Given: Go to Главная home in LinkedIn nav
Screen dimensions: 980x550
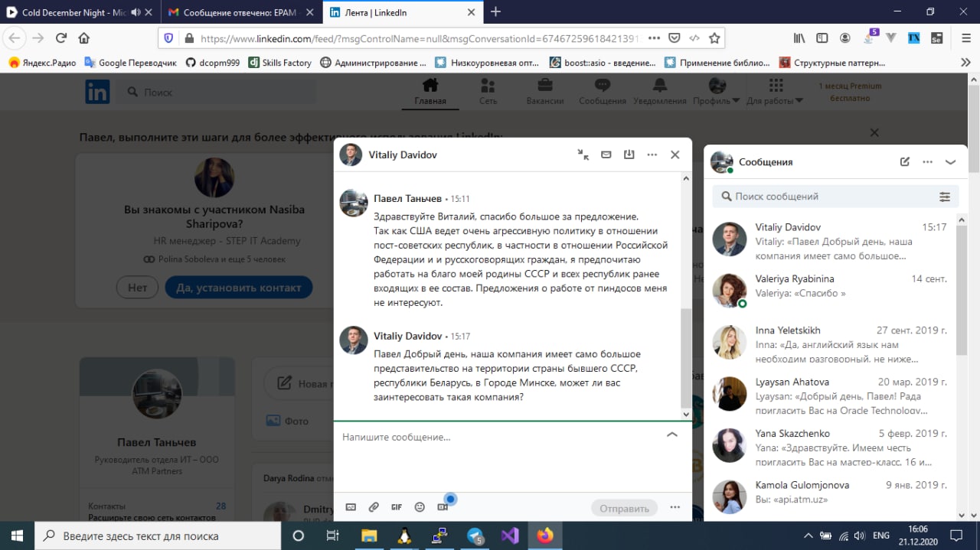Looking at the screenshot, I should pos(430,92).
